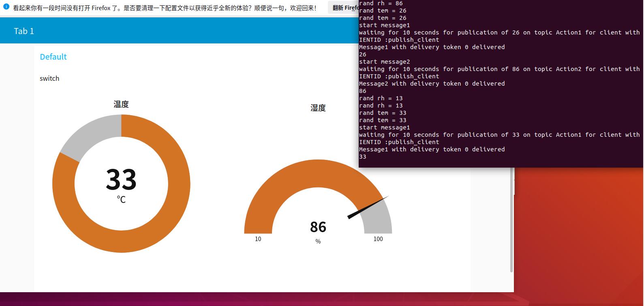Click the gauge minimum label 10
The image size is (644, 306).
pyautogui.click(x=258, y=239)
